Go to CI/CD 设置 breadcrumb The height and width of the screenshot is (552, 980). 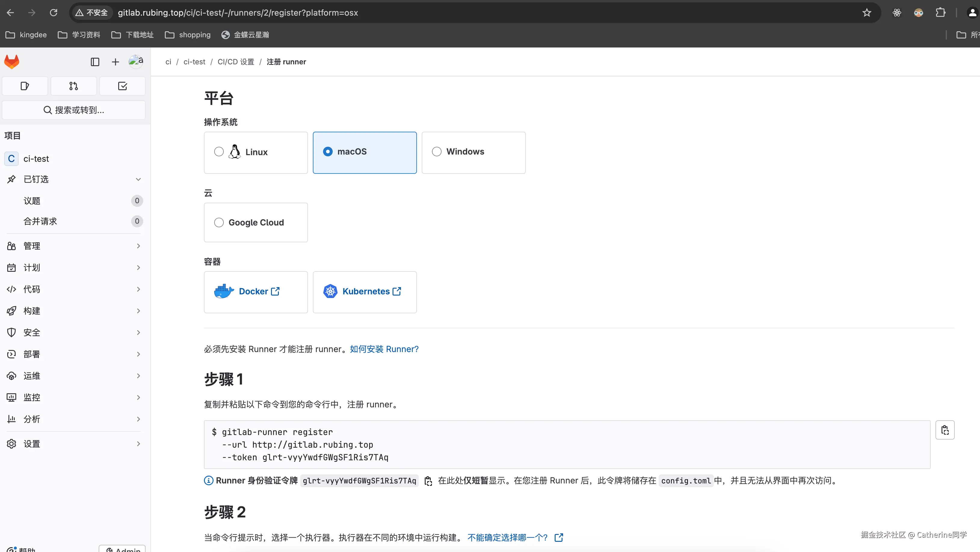click(x=236, y=62)
